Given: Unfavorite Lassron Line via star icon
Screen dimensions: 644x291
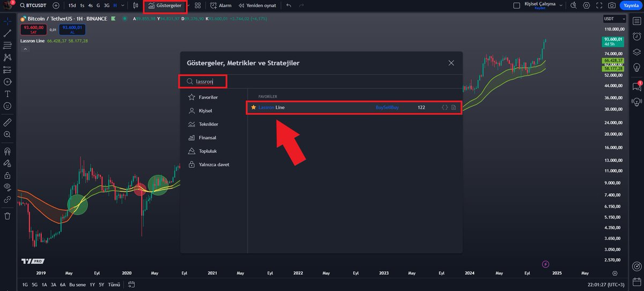Looking at the screenshot, I should [253, 107].
